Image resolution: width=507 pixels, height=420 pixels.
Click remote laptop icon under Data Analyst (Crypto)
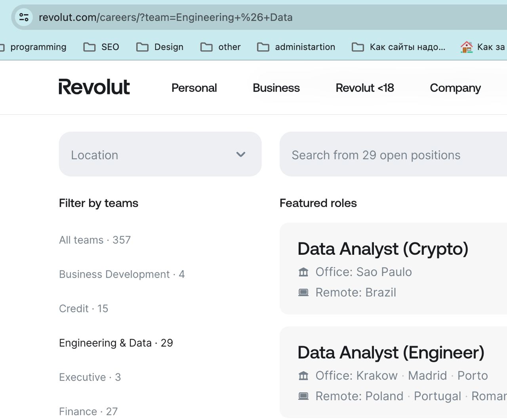303,292
